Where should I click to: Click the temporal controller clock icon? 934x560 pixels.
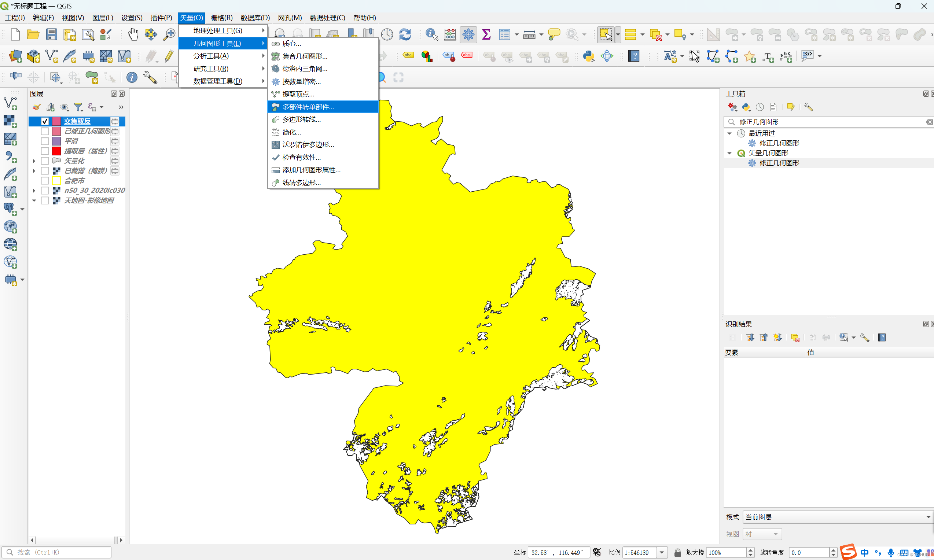387,35
